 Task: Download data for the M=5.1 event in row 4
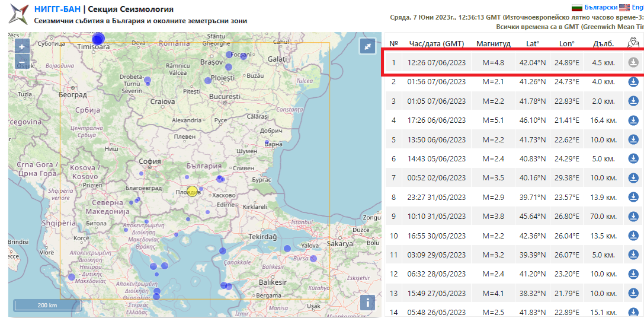click(633, 120)
